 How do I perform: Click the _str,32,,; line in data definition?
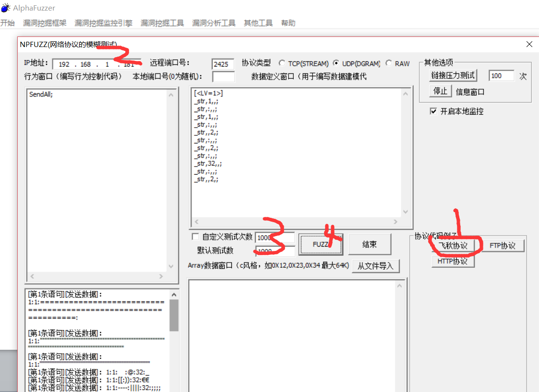[208, 164]
